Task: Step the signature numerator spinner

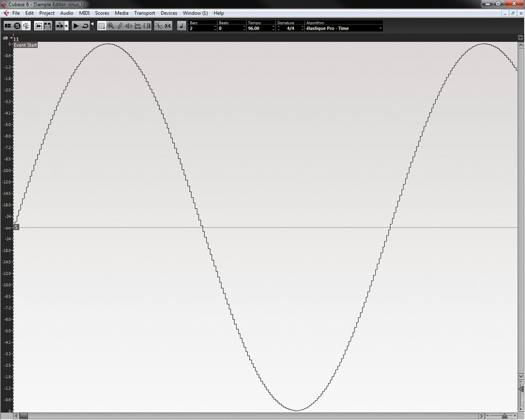Action: click(x=279, y=29)
